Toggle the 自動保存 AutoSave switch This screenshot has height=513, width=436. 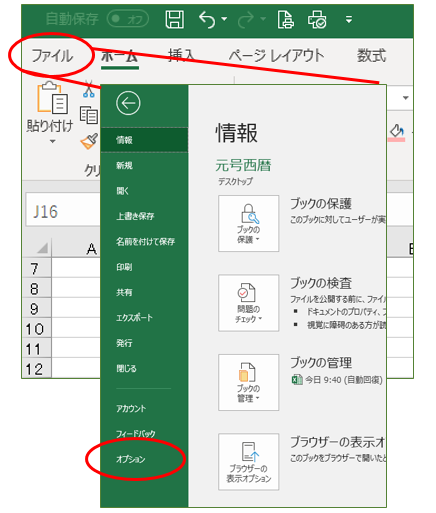point(128,19)
